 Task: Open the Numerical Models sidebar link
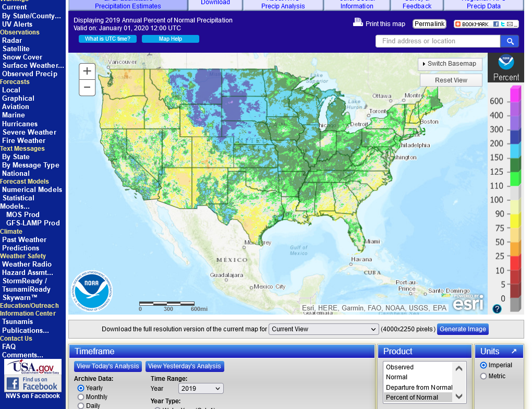point(32,190)
